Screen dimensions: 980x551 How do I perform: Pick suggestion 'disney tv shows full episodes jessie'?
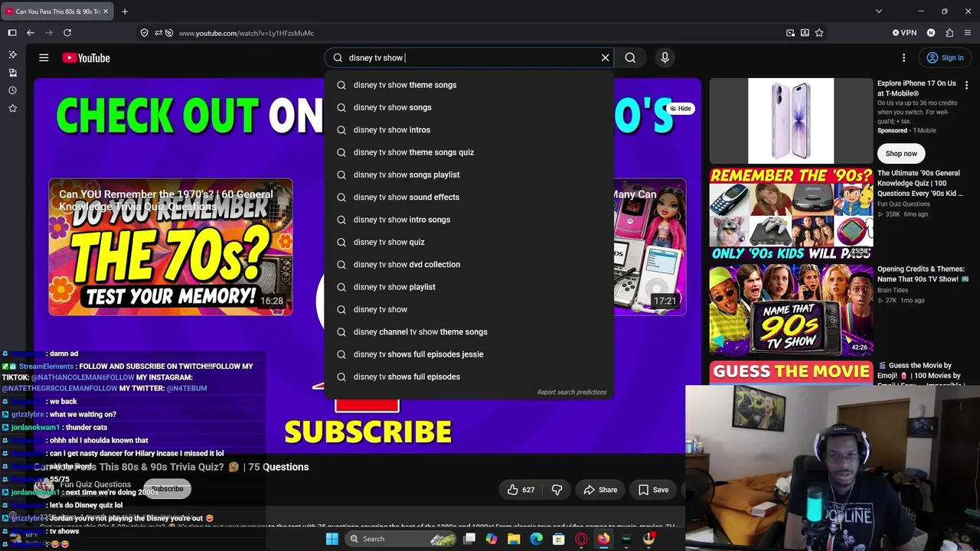(469, 354)
